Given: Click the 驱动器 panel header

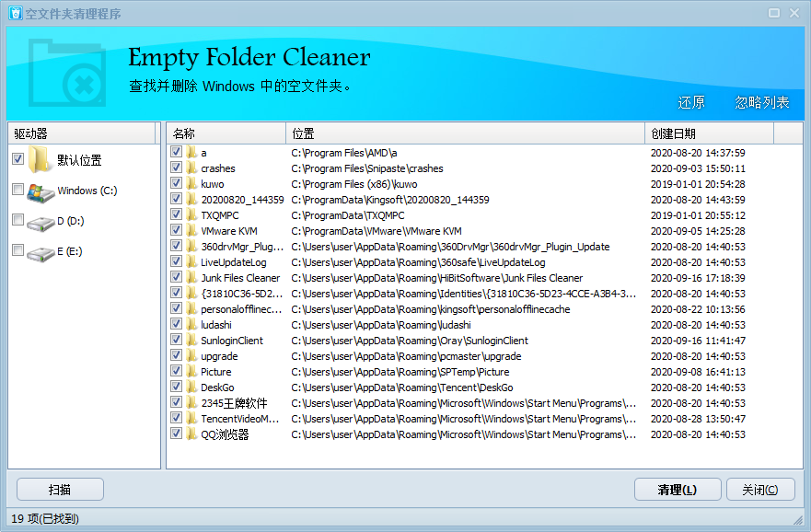Looking at the screenshot, I should tap(82, 133).
